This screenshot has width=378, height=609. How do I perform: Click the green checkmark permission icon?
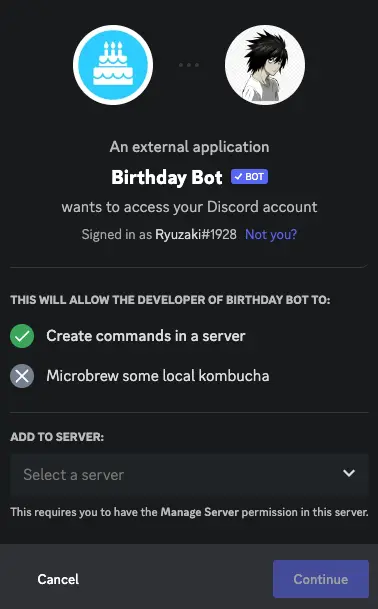[22, 336]
